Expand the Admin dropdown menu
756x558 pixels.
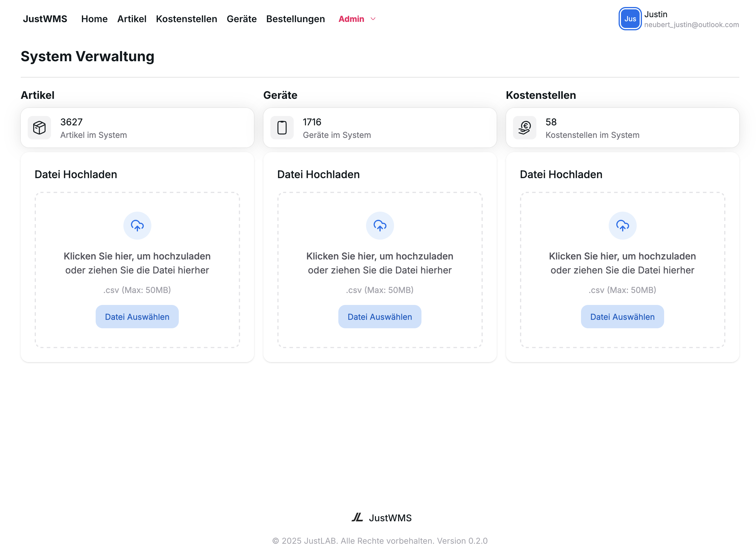pos(351,19)
